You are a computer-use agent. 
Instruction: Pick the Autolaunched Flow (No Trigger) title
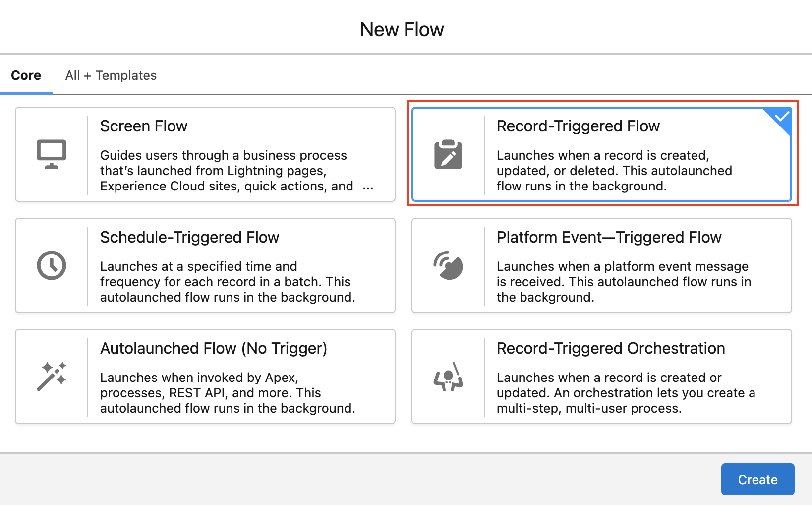(214, 348)
